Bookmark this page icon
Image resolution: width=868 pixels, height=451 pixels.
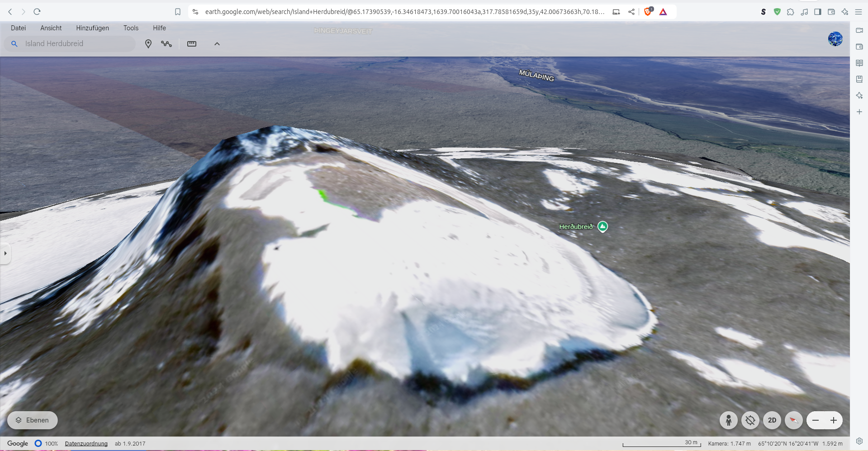point(178,12)
